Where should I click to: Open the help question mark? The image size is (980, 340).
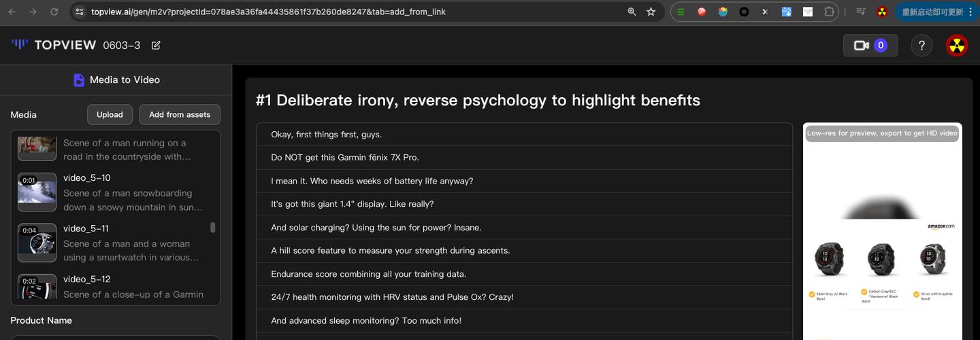pyautogui.click(x=921, y=46)
